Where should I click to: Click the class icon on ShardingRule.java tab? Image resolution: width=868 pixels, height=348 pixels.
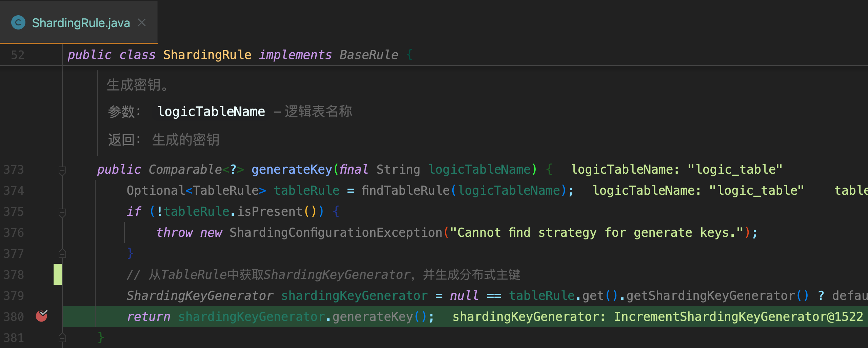(x=18, y=23)
